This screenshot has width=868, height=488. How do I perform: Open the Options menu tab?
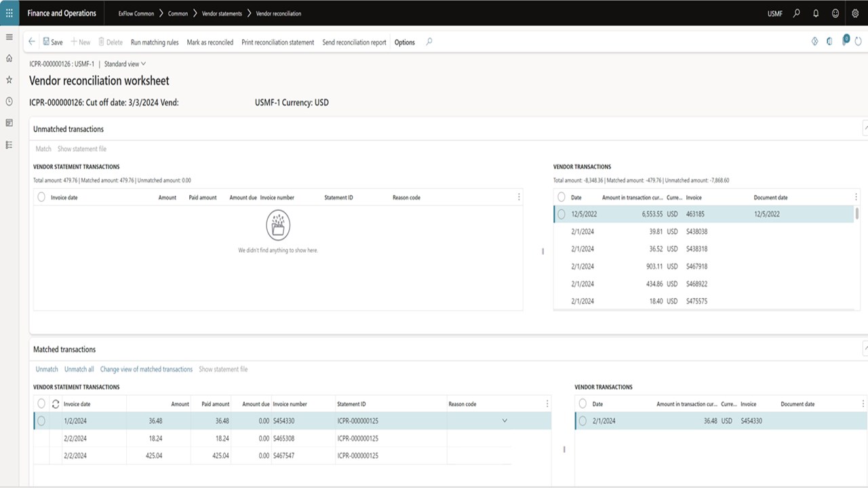point(404,42)
